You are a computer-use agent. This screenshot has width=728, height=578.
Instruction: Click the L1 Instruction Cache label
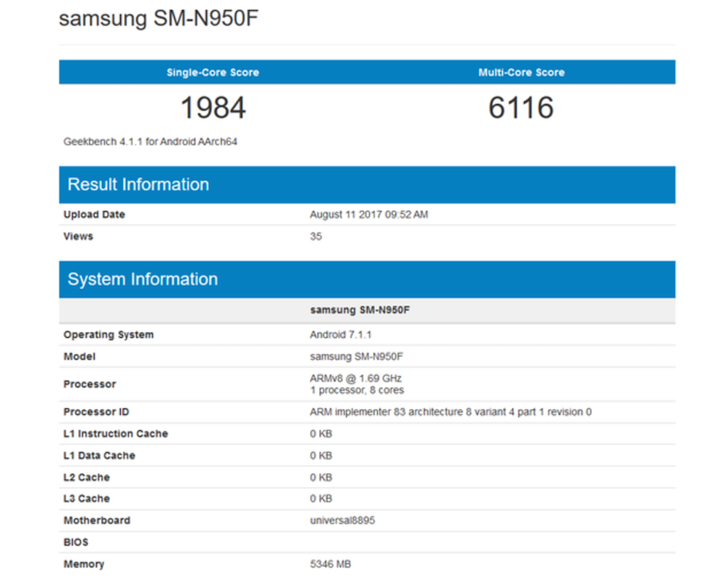coord(116,434)
